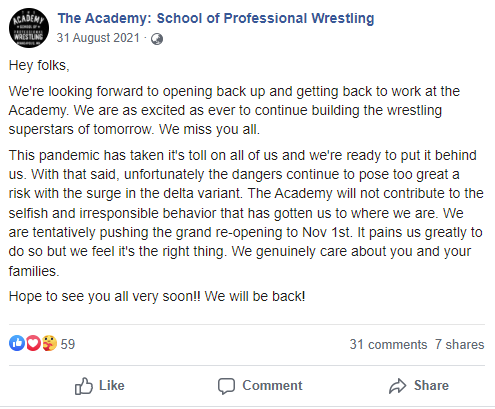Viewport: 495px width, 409px height.
Task: Click the "Hey folks," greeting line
Action: tap(39, 66)
